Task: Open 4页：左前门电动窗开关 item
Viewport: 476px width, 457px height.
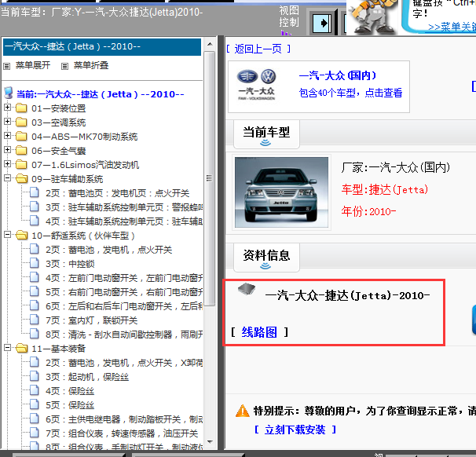Action: (124, 278)
